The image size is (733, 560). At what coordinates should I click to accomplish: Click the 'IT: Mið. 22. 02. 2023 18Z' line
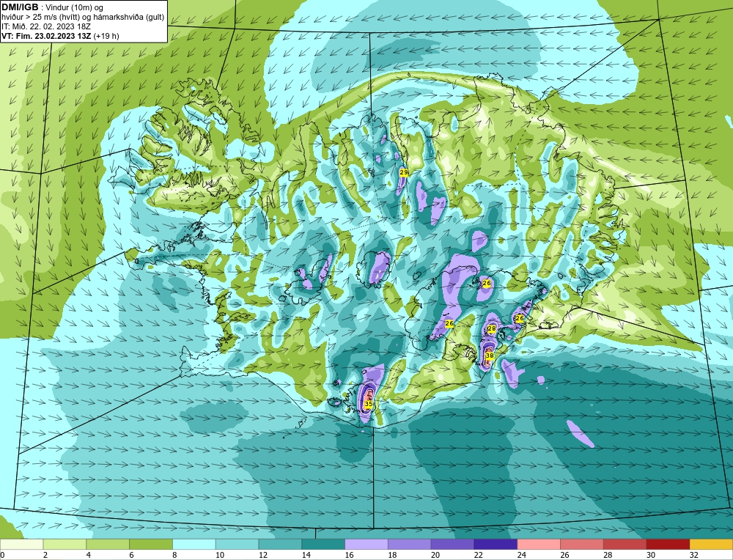[x=46, y=26]
